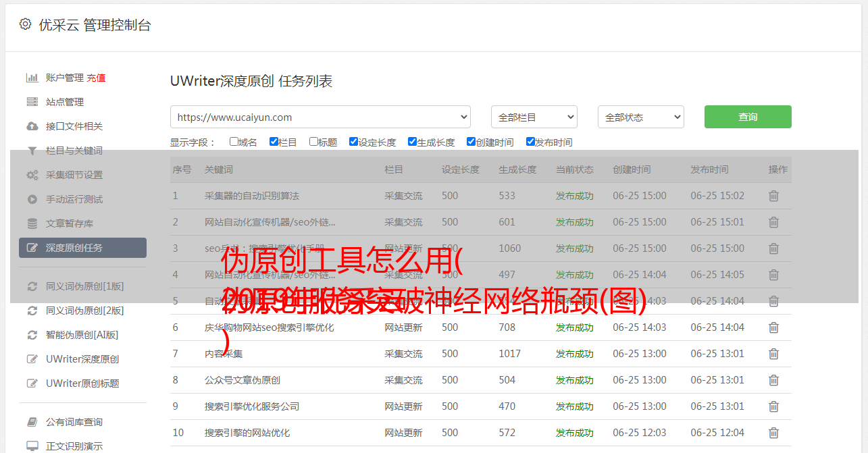Click the play icon for 手动运行测试
This screenshot has width=868, height=453.
[x=32, y=199]
